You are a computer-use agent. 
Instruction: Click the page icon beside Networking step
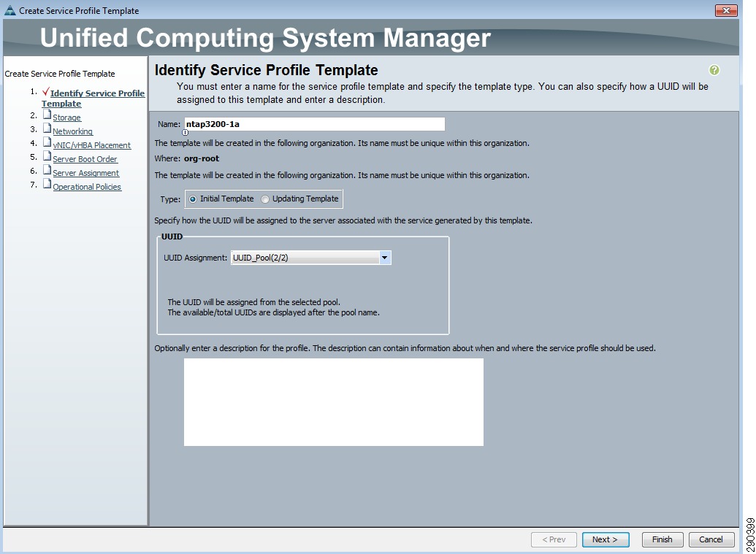[47, 128]
